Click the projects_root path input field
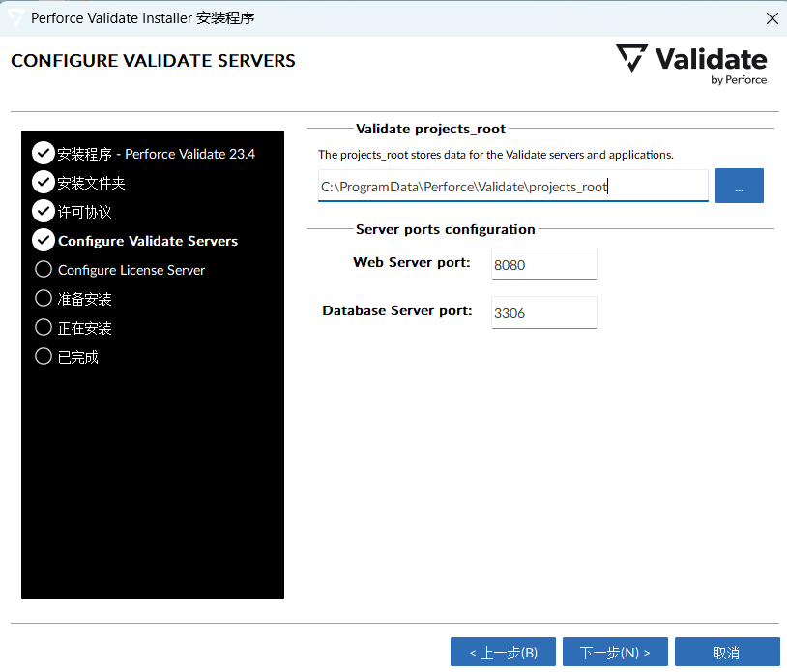Screen dimensions: 787x672 tap(512, 187)
